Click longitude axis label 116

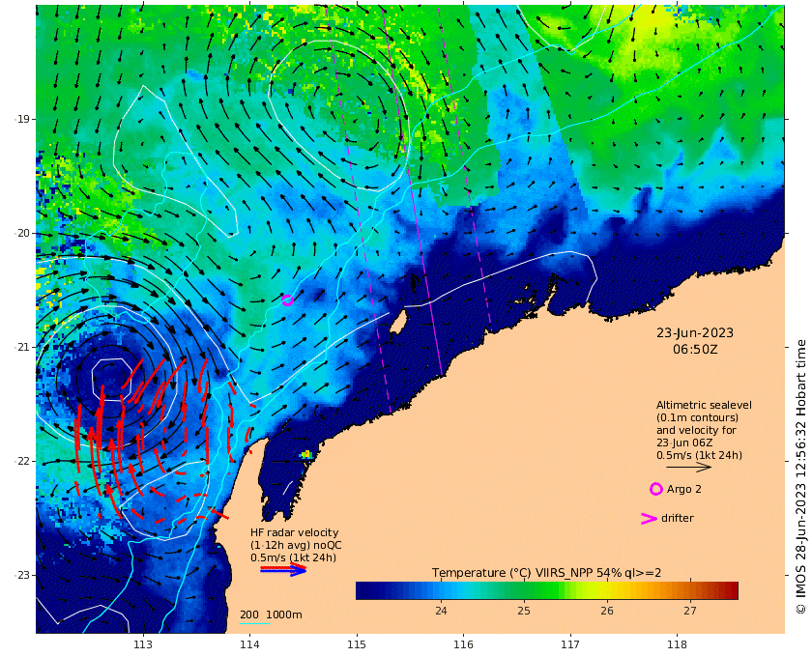463,644
